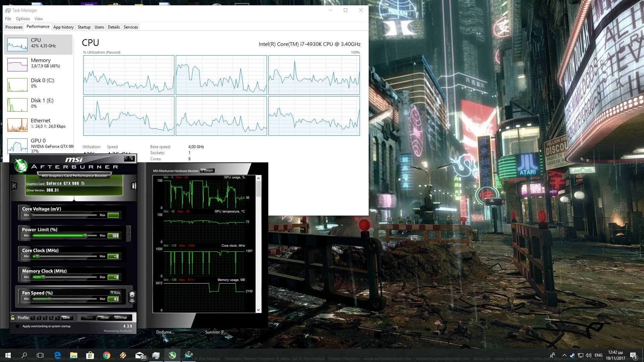Image resolution: width=644 pixels, height=362 pixels.
Task: Select profile slot 1
Action: [x=33, y=318]
